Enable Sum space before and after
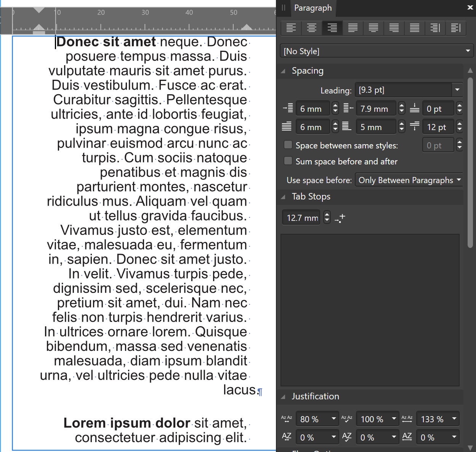The width and height of the screenshot is (476, 452). (288, 161)
